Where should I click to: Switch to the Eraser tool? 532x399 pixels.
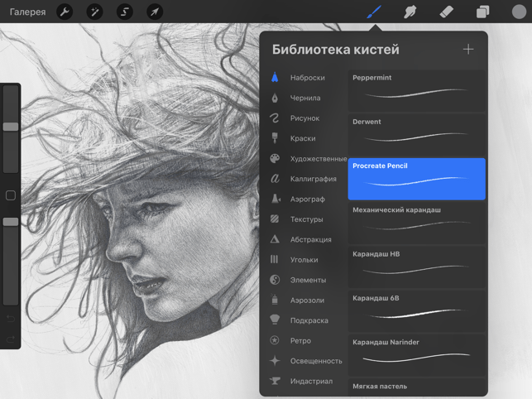(446, 12)
